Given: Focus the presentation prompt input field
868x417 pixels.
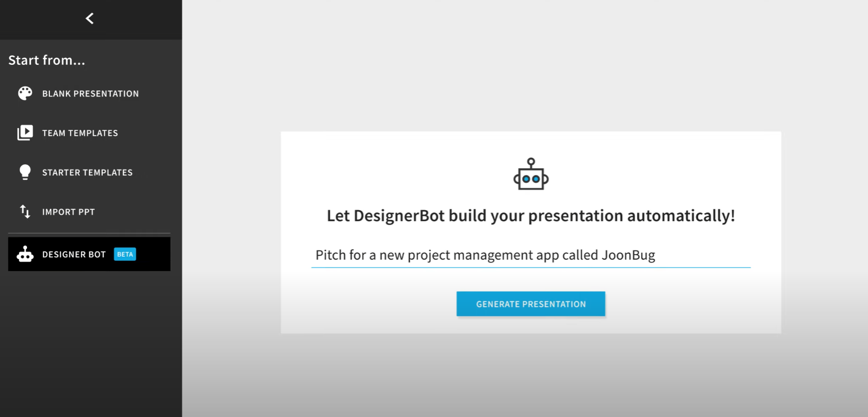Looking at the screenshot, I should click(x=530, y=255).
